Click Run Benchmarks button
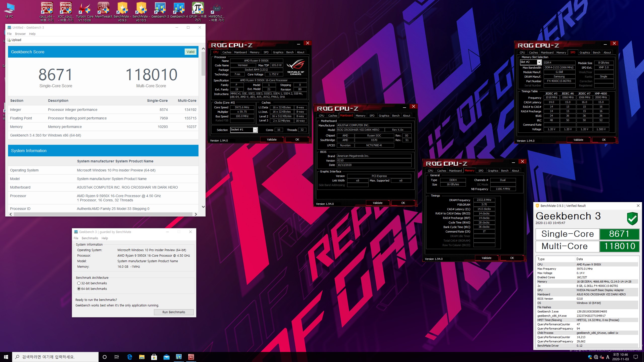Image resolution: width=644 pixels, height=362 pixels. click(x=174, y=312)
